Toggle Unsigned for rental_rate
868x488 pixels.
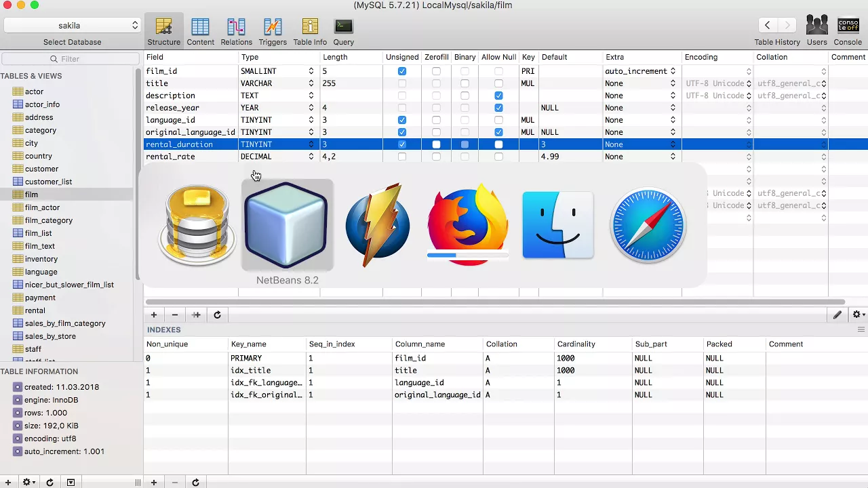[402, 157]
